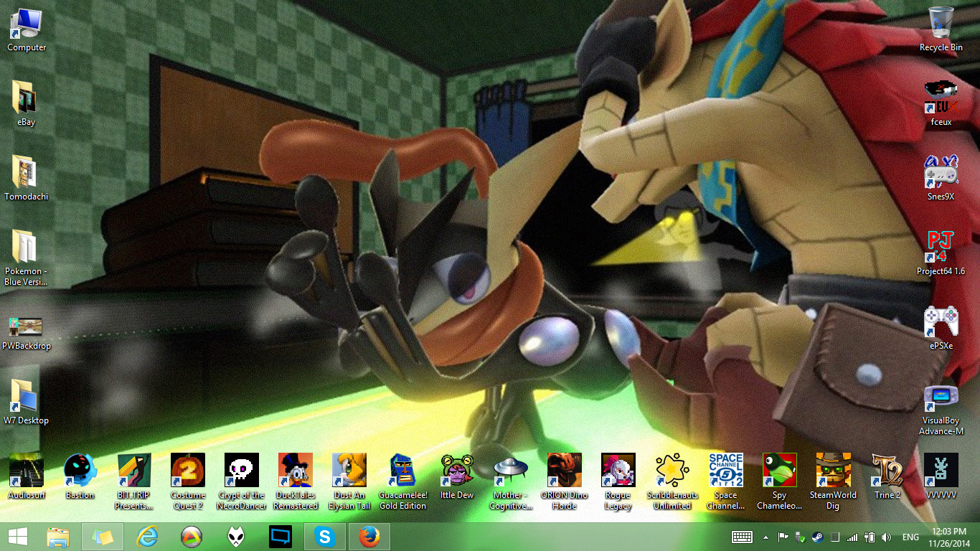
Task: Switch ENG input language indicator
Action: (911, 537)
